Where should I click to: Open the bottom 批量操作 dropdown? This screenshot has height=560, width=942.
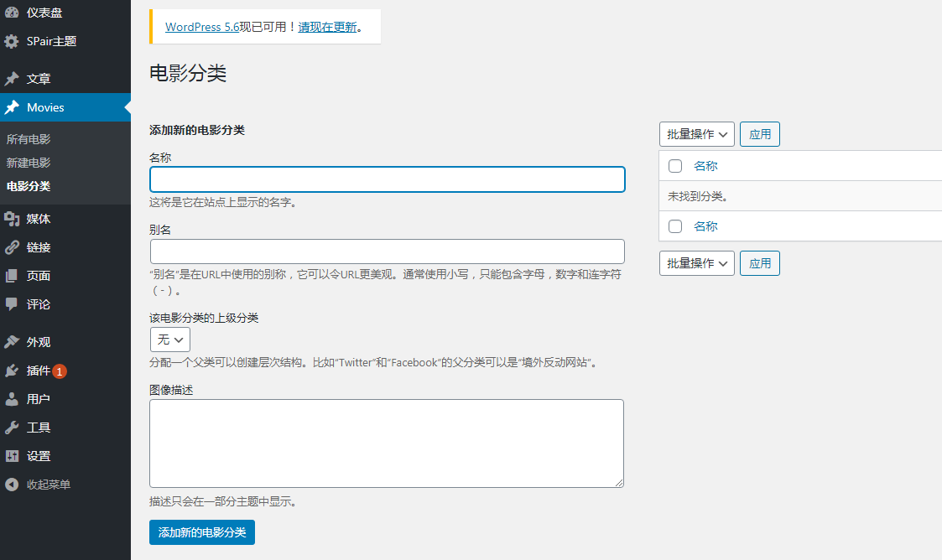[696, 263]
